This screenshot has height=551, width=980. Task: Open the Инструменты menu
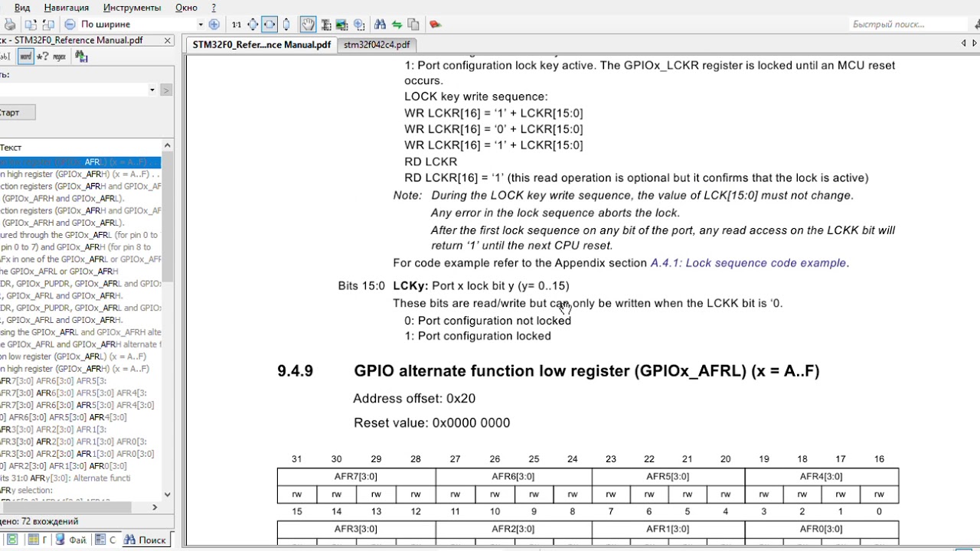tap(132, 8)
